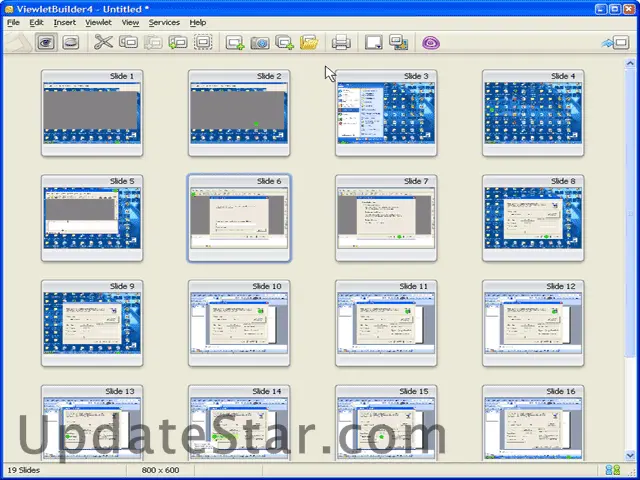Click the purple spiral icon

click(431, 42)
